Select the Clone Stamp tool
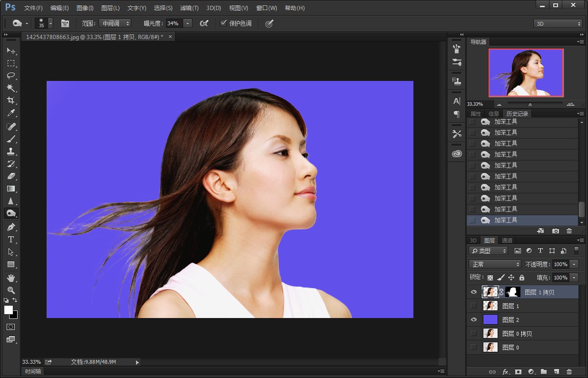This screenshot has width=588, height=378. coord(11,151)
